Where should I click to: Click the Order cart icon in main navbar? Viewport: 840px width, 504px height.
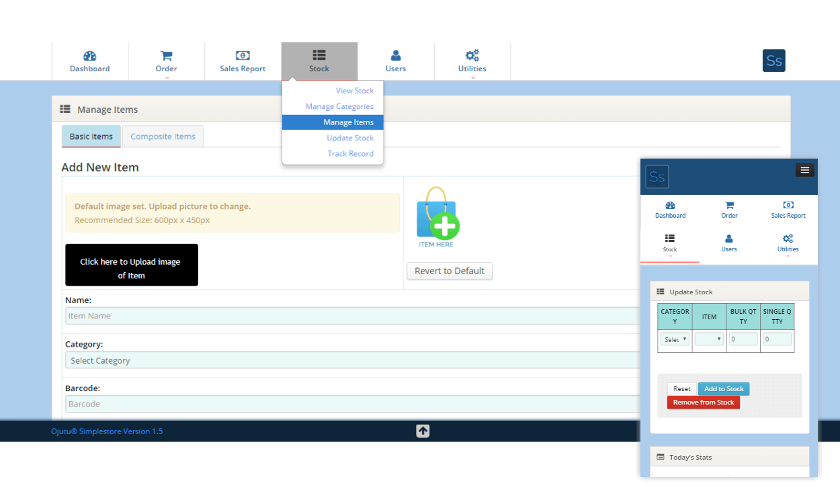[166, 56]
